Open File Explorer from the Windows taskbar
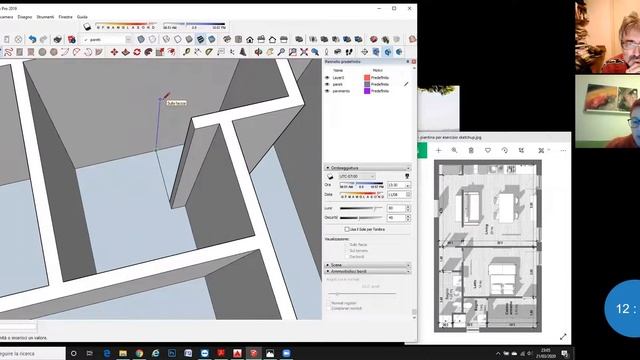Image resolution: width=640 pixels, height=360 pixels. (123, 353)
